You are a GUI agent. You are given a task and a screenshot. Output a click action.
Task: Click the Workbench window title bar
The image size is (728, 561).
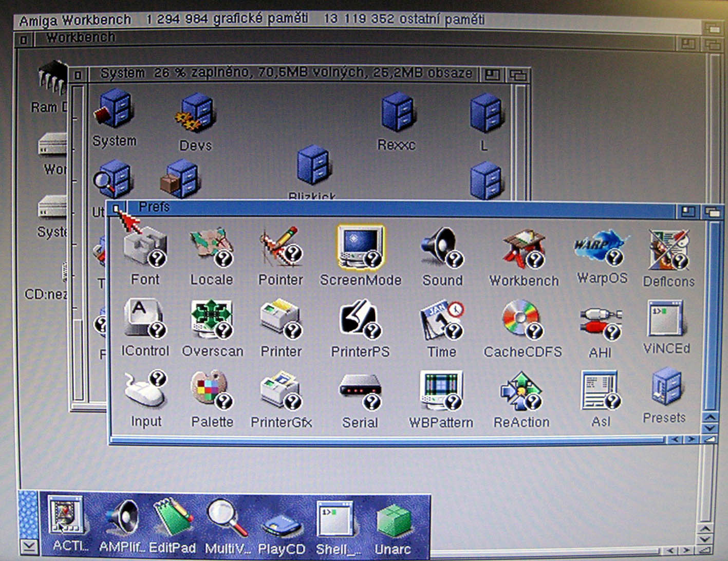[x=354, y=39]
